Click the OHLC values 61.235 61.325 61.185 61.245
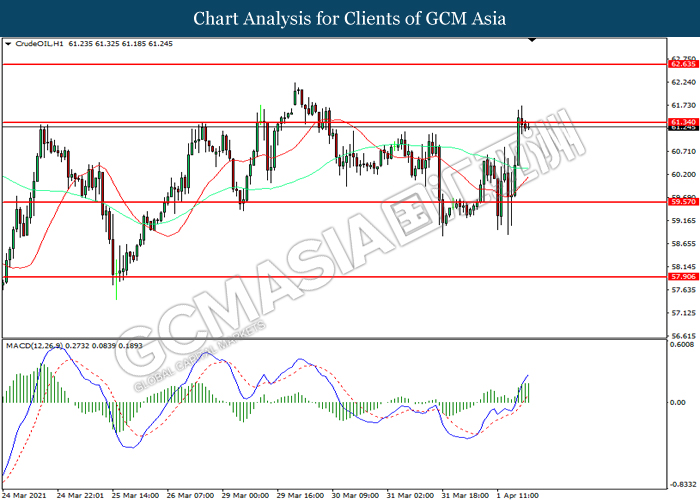 click(121, 44)
